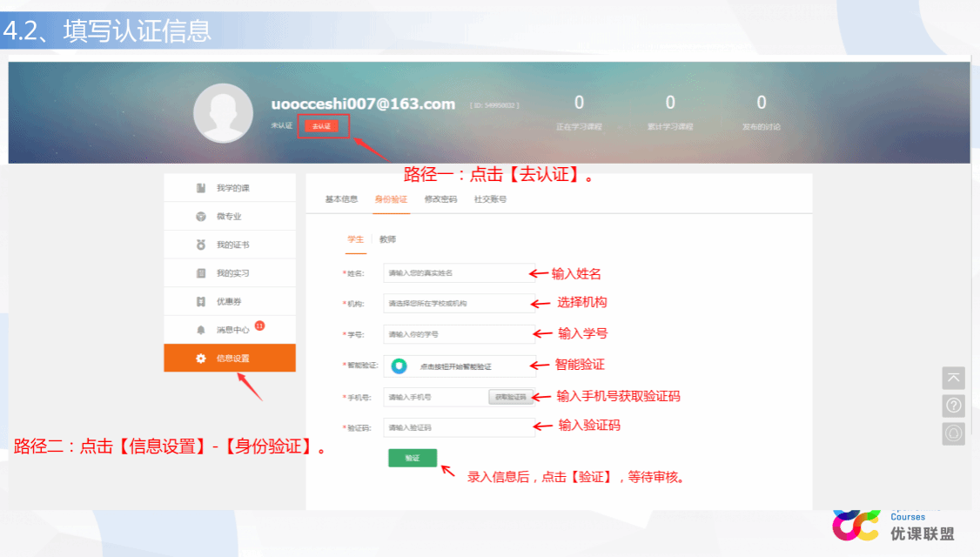Click the cube icon beside 微专业
980x557 pixels.
pos(201,216)
